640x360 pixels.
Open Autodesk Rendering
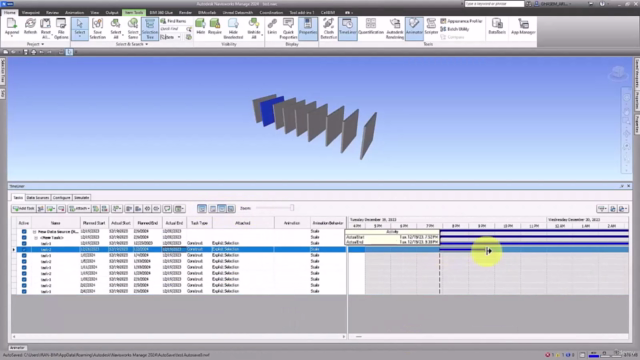395,28
